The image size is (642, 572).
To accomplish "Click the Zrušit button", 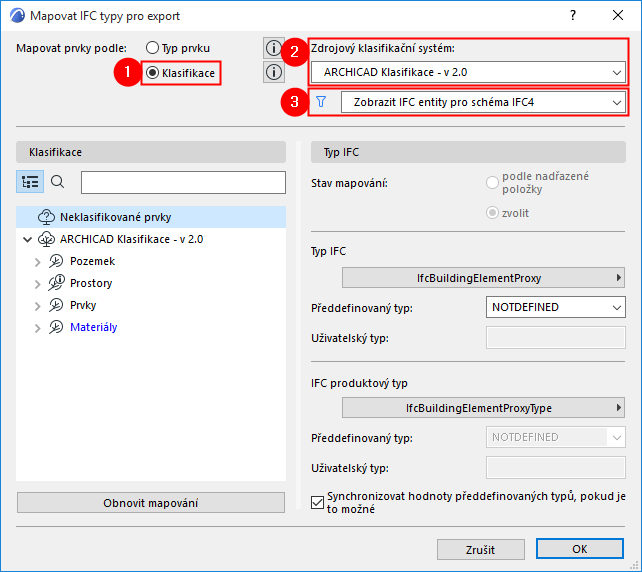I will pos(480,549).
